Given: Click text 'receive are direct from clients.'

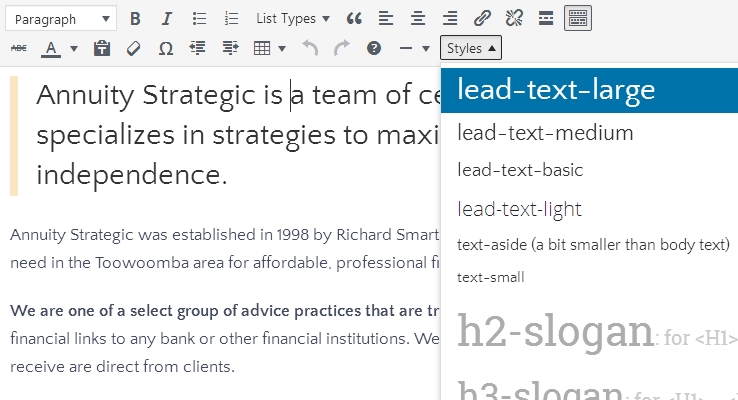Looking at the screenshot, I should 122,367.
